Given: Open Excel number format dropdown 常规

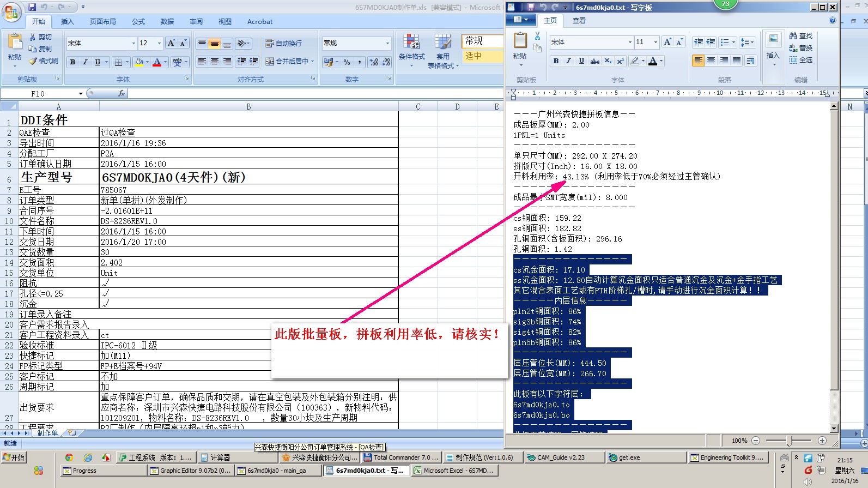Looking at the screenshot, I should [387, 43].
